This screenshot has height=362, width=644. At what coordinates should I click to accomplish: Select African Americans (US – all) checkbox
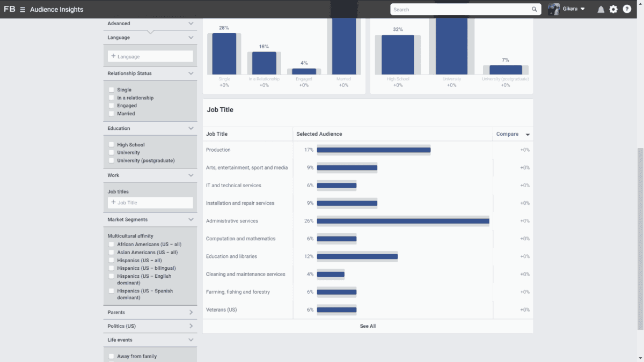pyautogui.click(x=111, y=244)
